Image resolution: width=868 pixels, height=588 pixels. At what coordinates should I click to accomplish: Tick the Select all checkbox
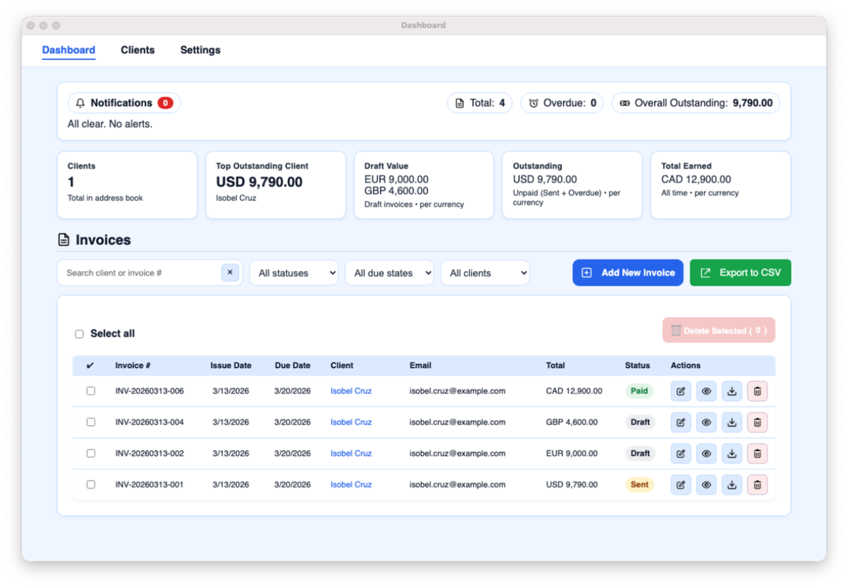(x=79, y=333)
